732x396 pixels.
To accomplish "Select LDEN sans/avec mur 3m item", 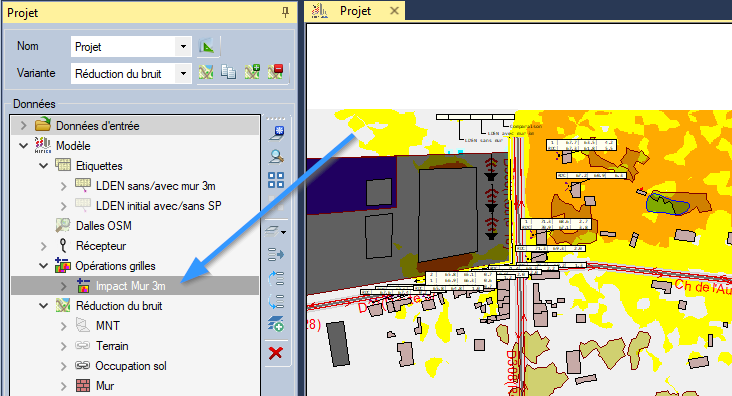I will point(155,186).
